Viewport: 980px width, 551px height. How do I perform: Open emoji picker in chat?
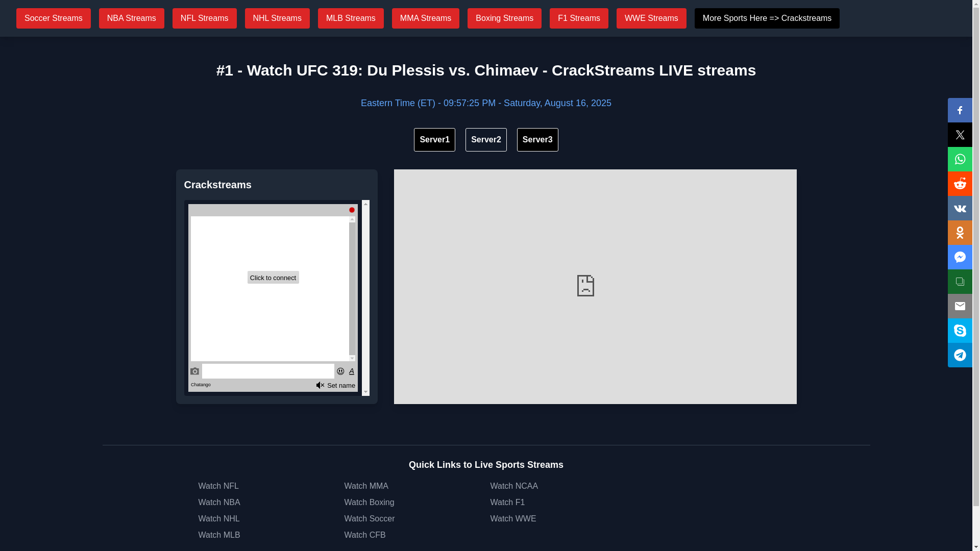click(340, 371)
